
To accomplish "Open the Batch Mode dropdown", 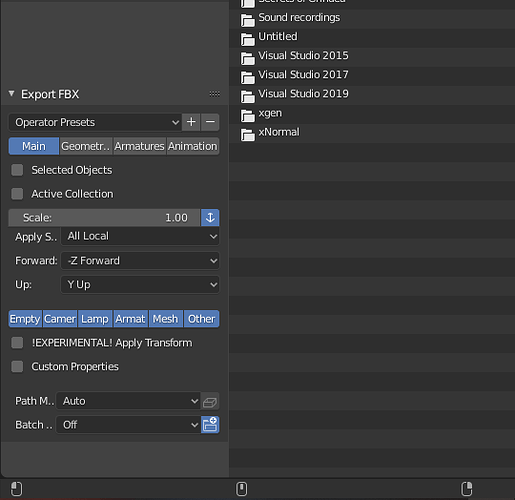I will [128, 425].
